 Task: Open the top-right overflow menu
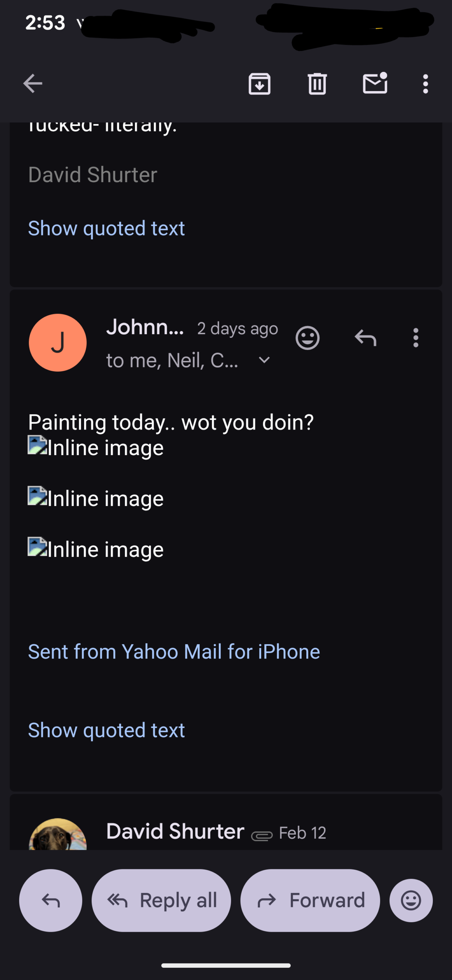tap(425, 83)
